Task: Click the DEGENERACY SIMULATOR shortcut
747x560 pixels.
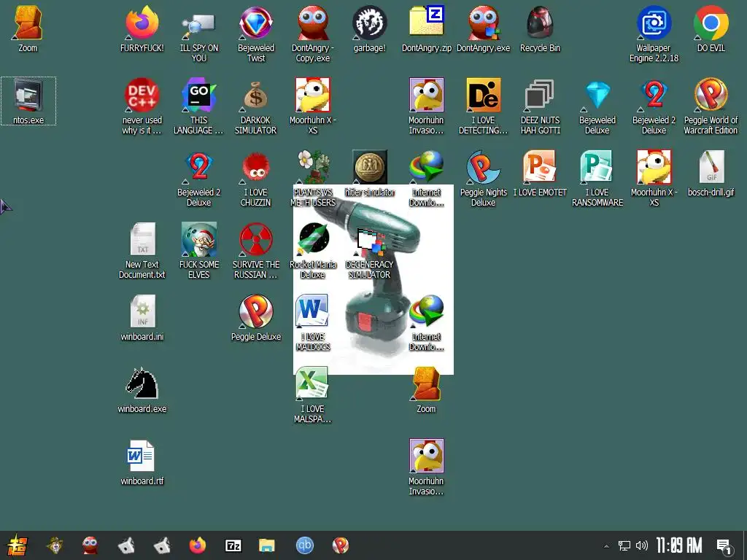Action: click(x=369, y=251)
